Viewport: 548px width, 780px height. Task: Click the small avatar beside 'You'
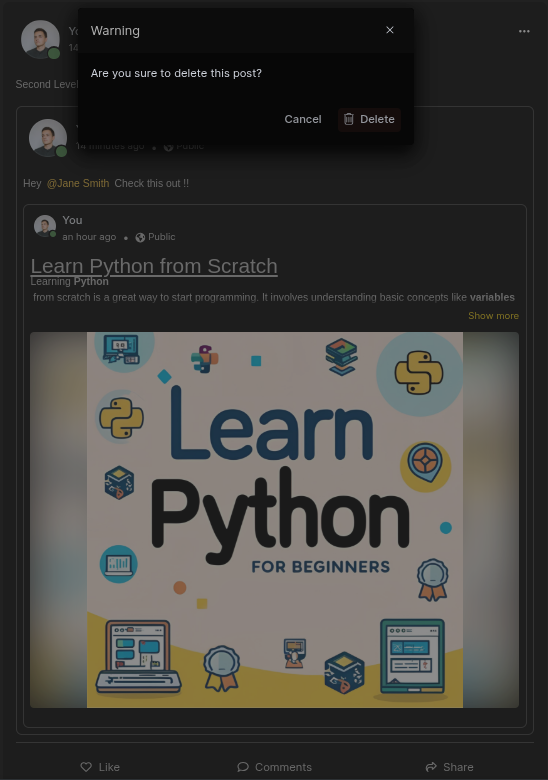(x=45, y=226)
